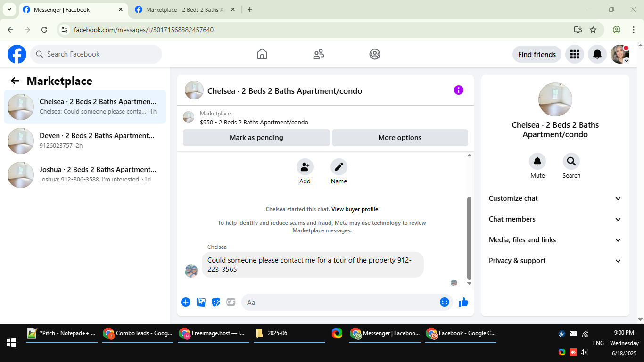
Task: Open the Facebook logo home link
Action: click(17, 54)
